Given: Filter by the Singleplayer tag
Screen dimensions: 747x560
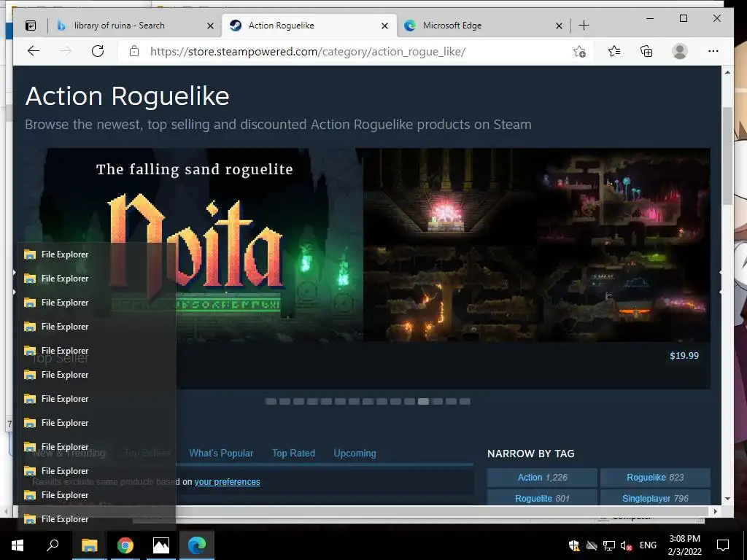Looking at the screenshot, I should 655,498.
